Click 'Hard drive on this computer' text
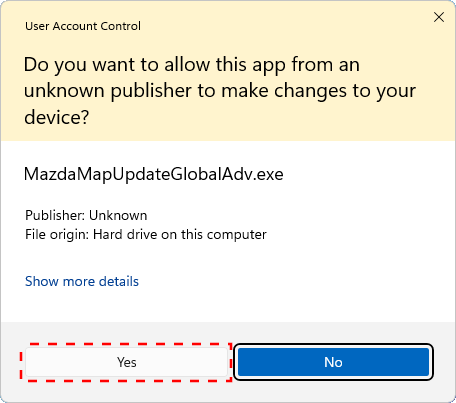 coord(180,235)
